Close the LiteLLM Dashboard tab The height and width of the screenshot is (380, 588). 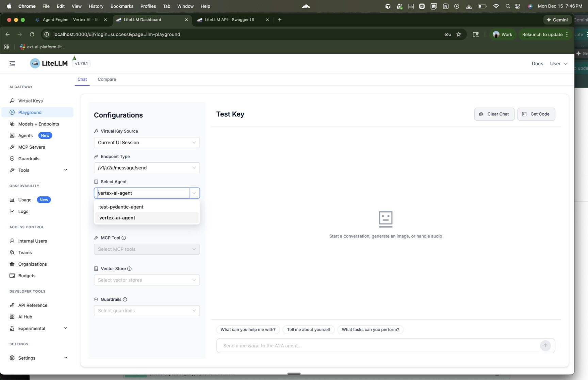tap(186, 20)
